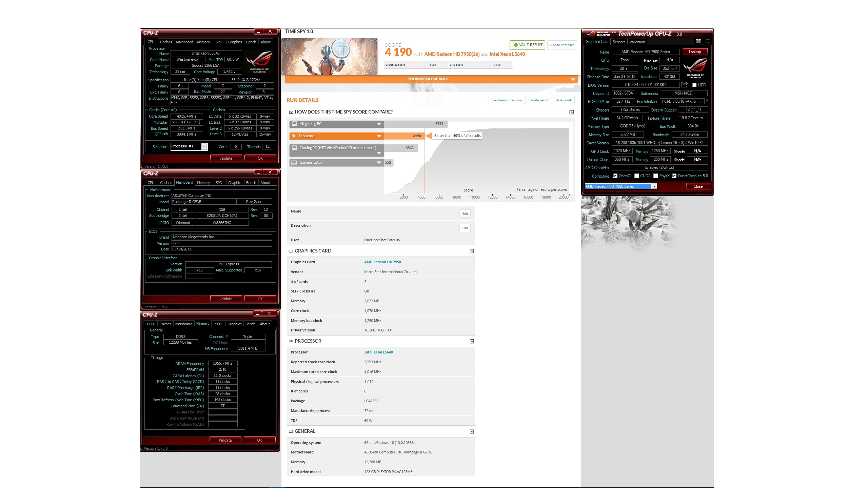The image size is (868, 488).
Task: Open the Intel Xeon L5640 processor link
Action: pos(378,352)
